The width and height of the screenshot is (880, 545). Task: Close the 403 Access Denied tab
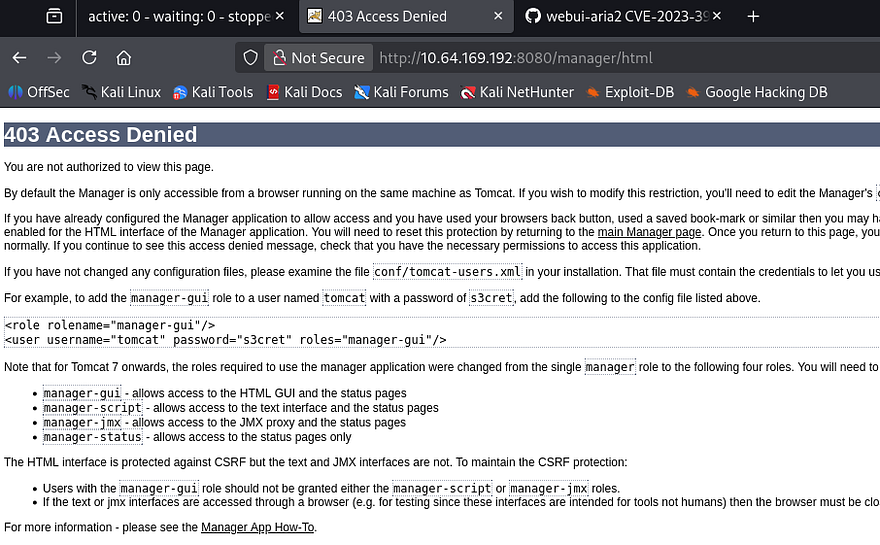click(497, 17)
